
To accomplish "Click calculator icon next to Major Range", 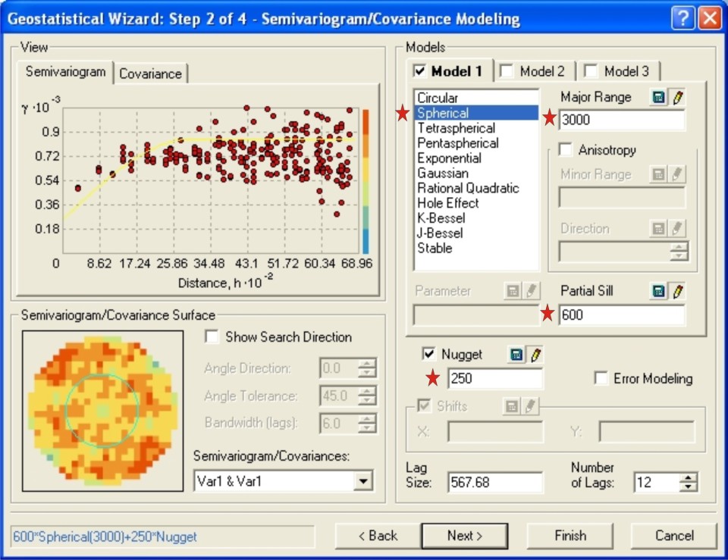I will (x=658, y=98).
